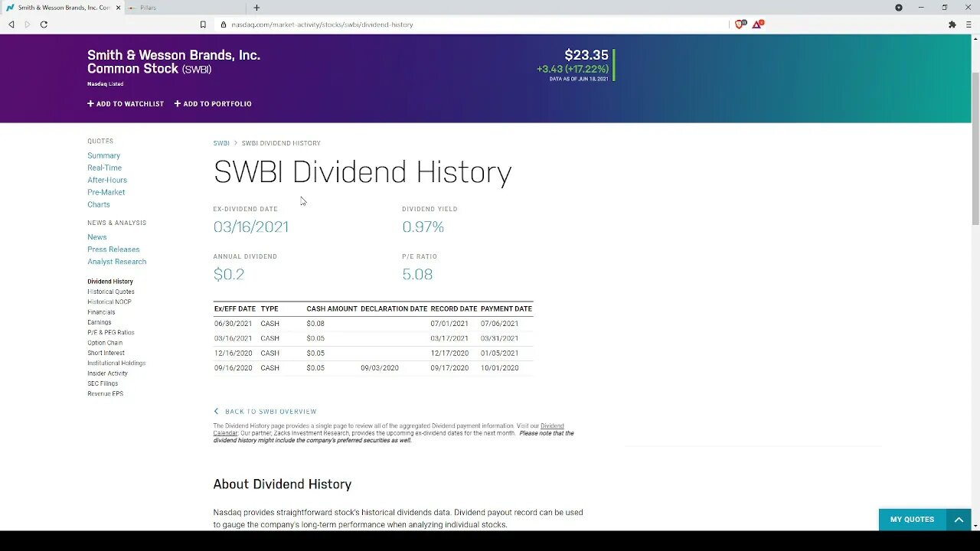This screenshot has height=551, width=980.
Task: Open a new tab with plus button
Action: pos(256,8)
